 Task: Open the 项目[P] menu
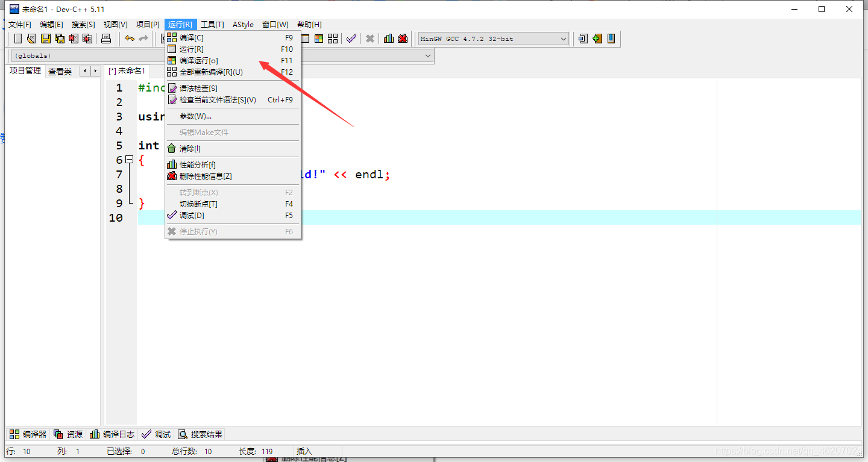click(148, 24)
